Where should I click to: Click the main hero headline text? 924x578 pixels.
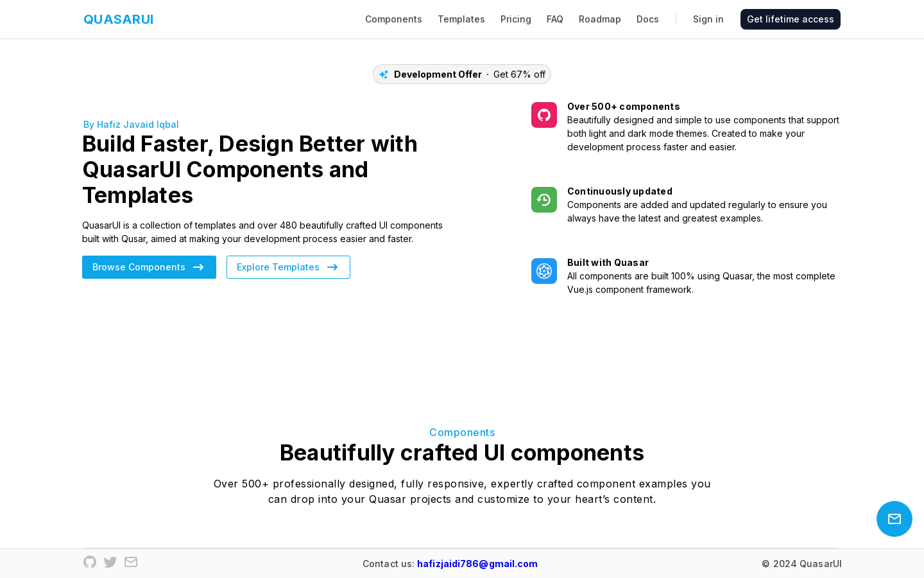(250, 170)
